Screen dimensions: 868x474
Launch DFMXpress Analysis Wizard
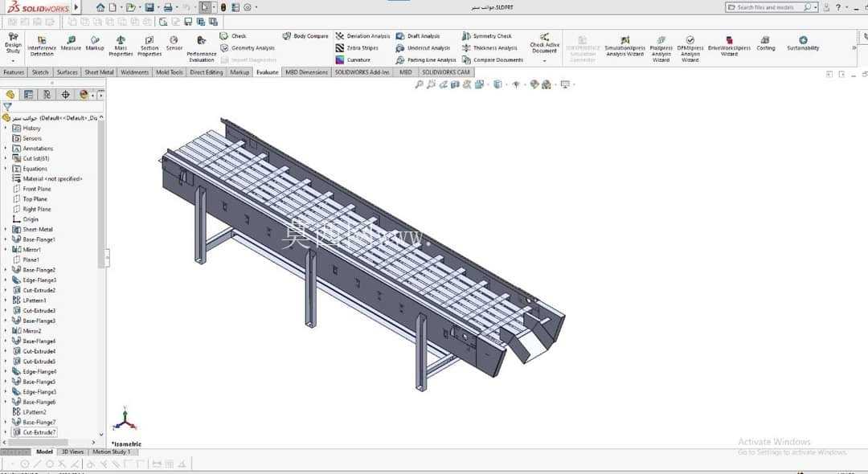690,49
